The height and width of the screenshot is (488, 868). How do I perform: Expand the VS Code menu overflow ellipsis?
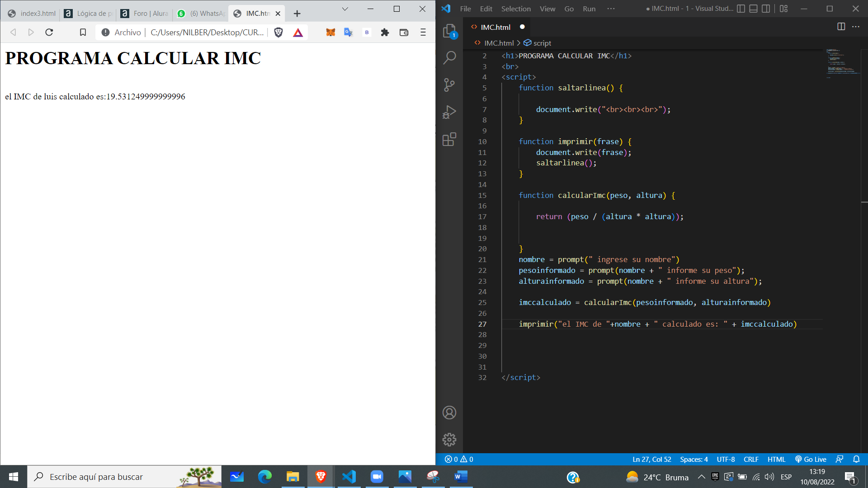click(x=611, y=9)
